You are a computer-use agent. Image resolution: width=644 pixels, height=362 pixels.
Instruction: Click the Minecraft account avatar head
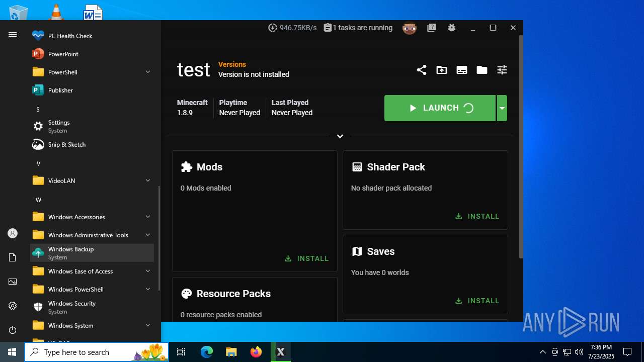click(410, 28)
